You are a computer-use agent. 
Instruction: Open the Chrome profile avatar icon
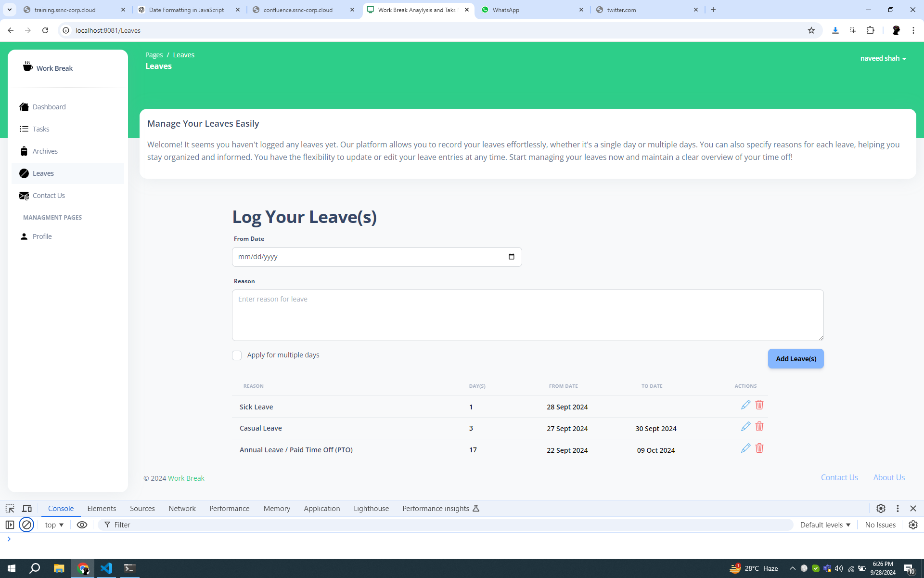[896, 30]
